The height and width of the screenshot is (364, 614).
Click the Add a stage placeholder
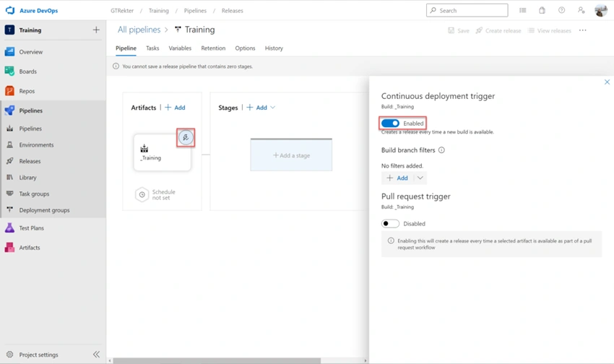pyautogui.click(x=291, y=155)
